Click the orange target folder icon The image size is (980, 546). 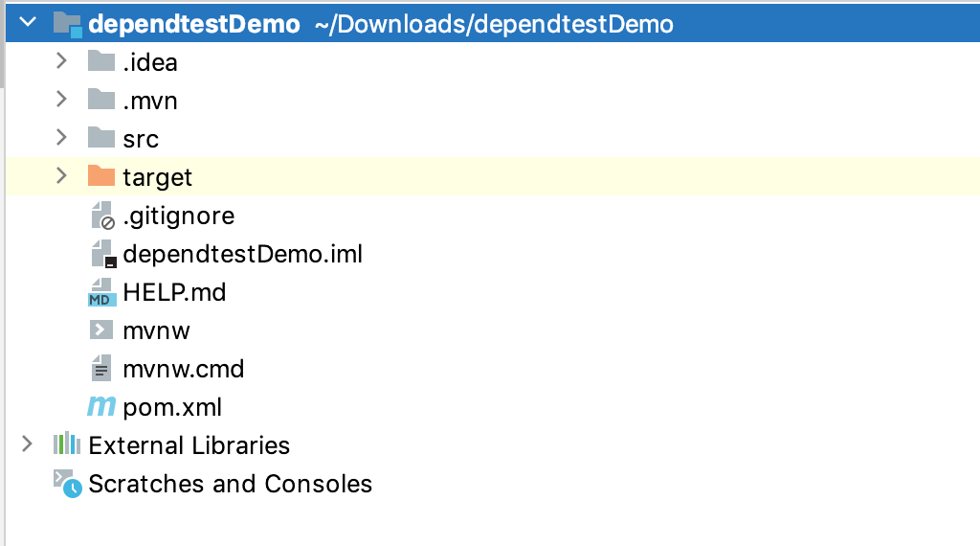pyautogui.click(x=101, y=177)
